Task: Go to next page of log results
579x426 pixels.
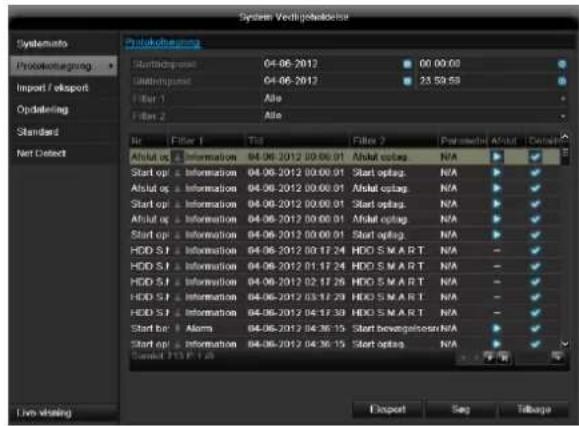Action: (x=489, y=357)
